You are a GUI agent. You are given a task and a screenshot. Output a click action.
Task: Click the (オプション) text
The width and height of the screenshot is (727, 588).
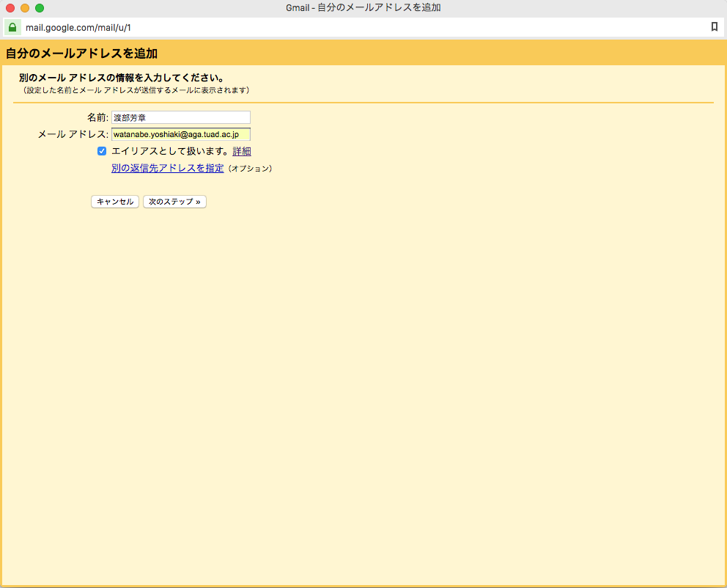click(x=251, y=169)
